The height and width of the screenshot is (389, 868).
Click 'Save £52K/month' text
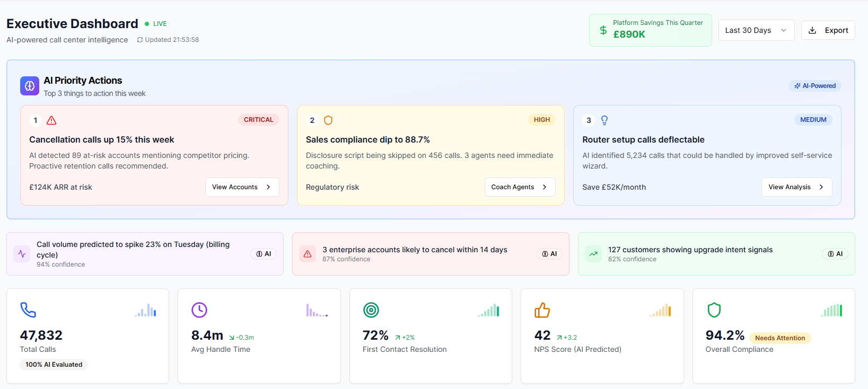[614, 187]
